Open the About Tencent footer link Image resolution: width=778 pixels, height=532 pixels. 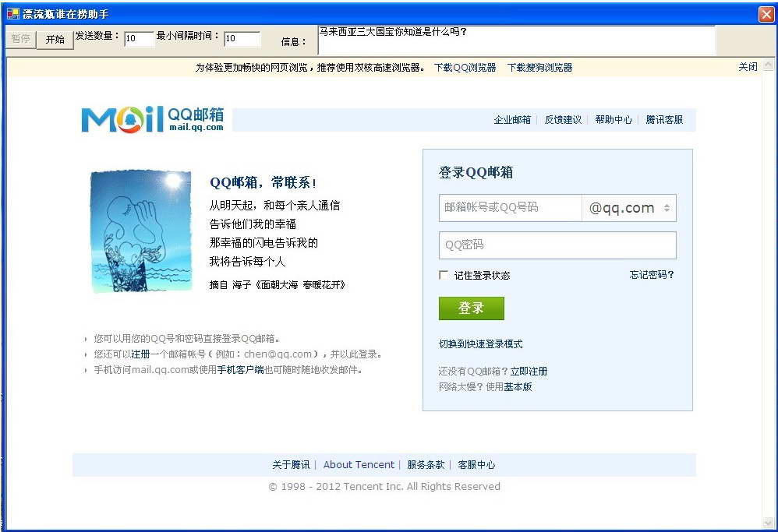[x=359, y=464]
